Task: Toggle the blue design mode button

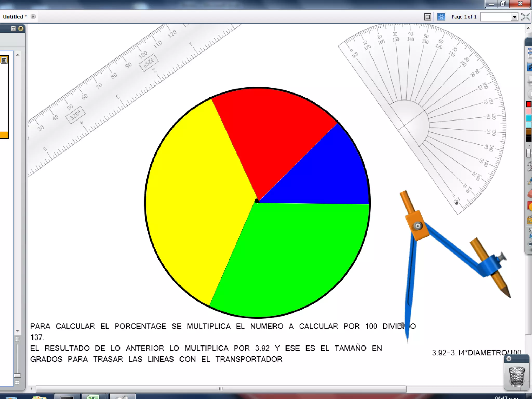Action: pyautogui.click(x=441, y=17)
